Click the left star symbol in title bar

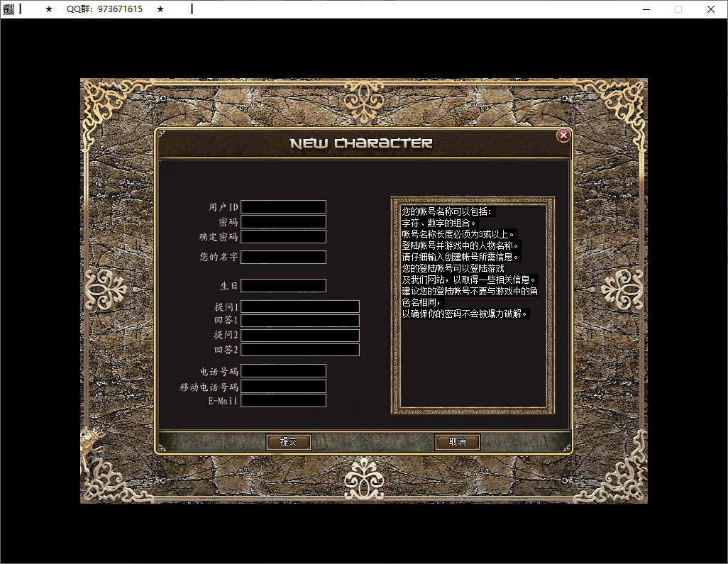tap(47, 9)
